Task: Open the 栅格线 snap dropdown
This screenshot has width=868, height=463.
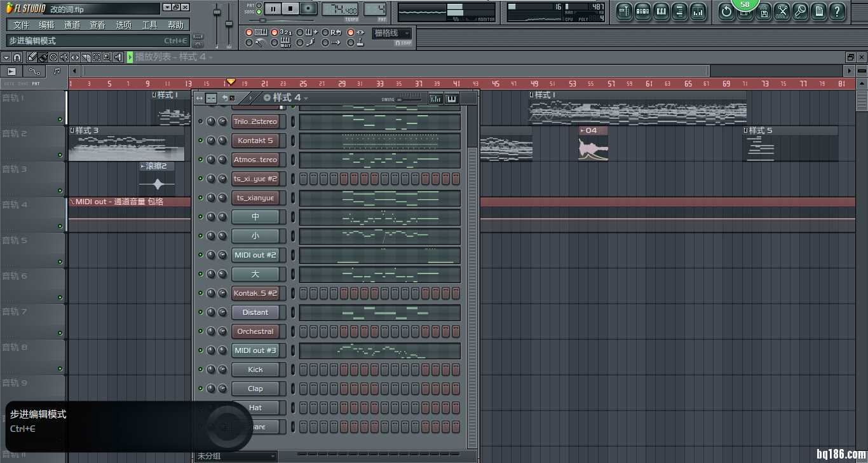Action: (x=391, y=33)
